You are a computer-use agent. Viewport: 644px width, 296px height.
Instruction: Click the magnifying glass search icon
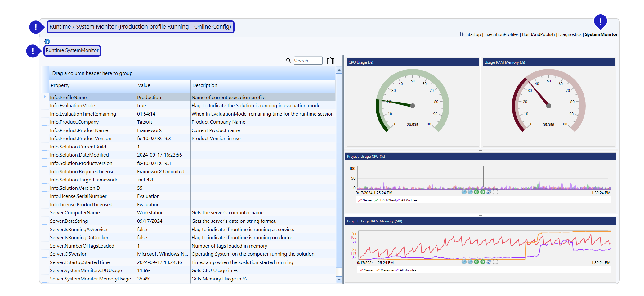(x=288, y=61)
